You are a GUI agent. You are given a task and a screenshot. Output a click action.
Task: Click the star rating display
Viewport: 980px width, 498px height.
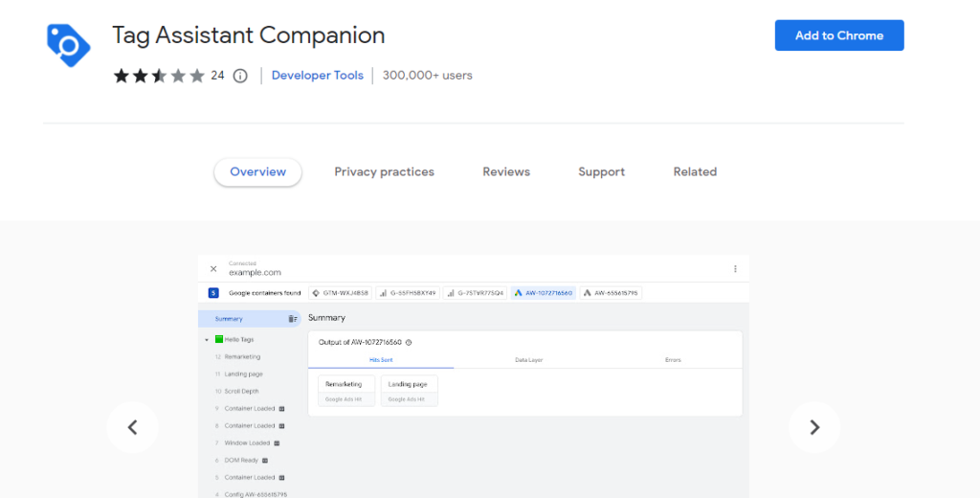(x=160, y=76)
